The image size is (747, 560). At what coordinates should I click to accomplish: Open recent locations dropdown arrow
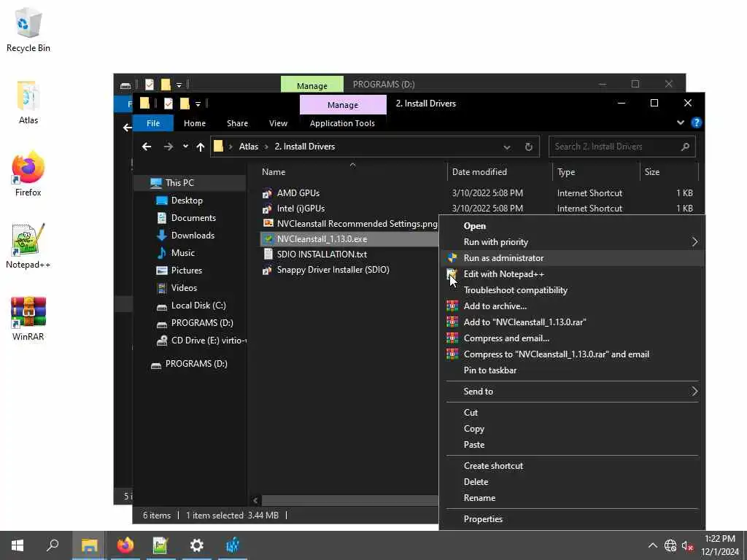tap(185, 146)
